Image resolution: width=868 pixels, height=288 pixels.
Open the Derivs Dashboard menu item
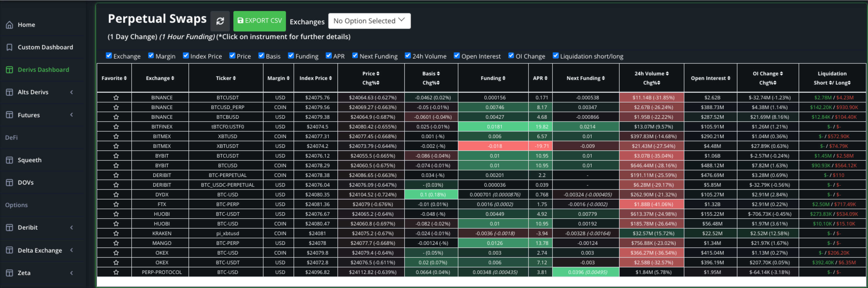(x=43, y=70)
